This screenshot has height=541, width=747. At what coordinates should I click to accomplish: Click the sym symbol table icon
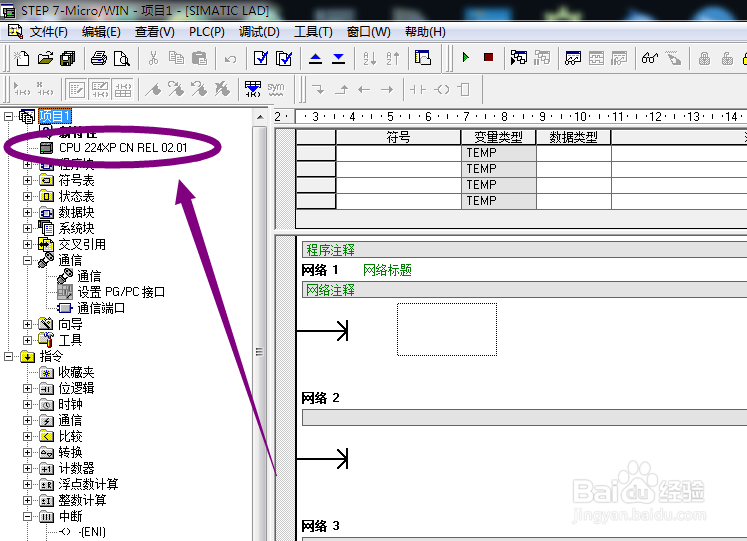(276, 89)
